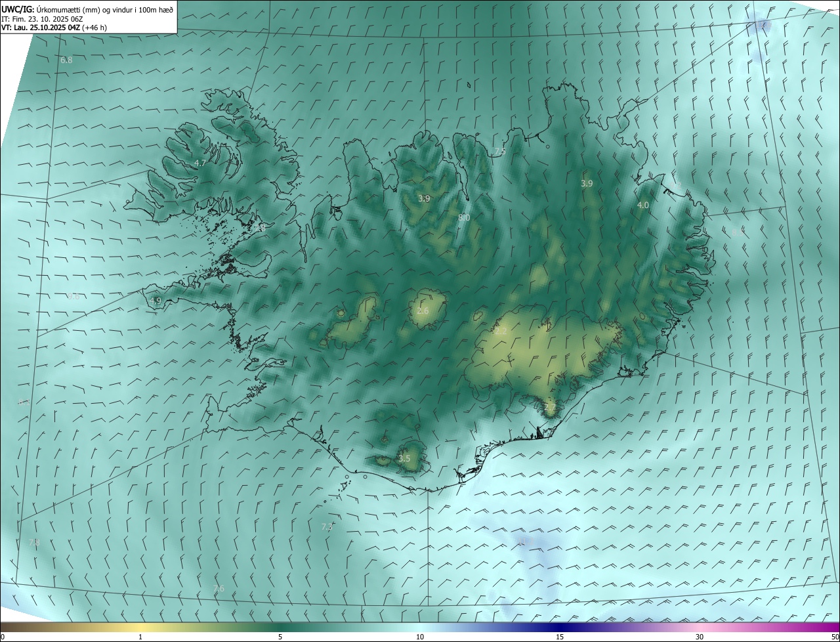
Task: Click the 4.9 value on the Snæfellsnes peninsula
Action: coord(156,301)
